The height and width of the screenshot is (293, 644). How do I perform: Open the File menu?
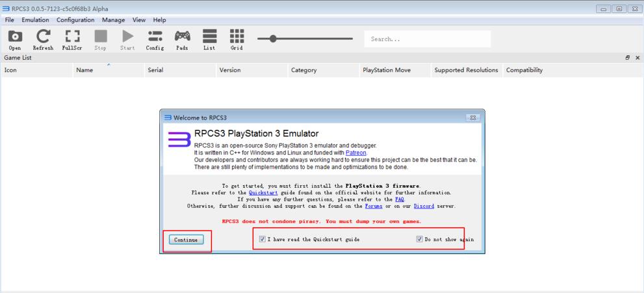(10, 19)
